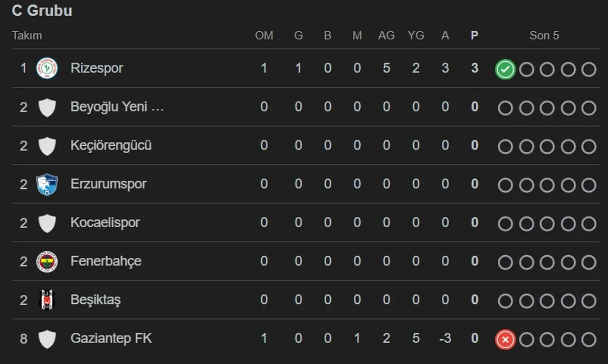
Task: Click Gaziantep FK's red loss icon
Action: pyautogui.click(x=505, y=340)
